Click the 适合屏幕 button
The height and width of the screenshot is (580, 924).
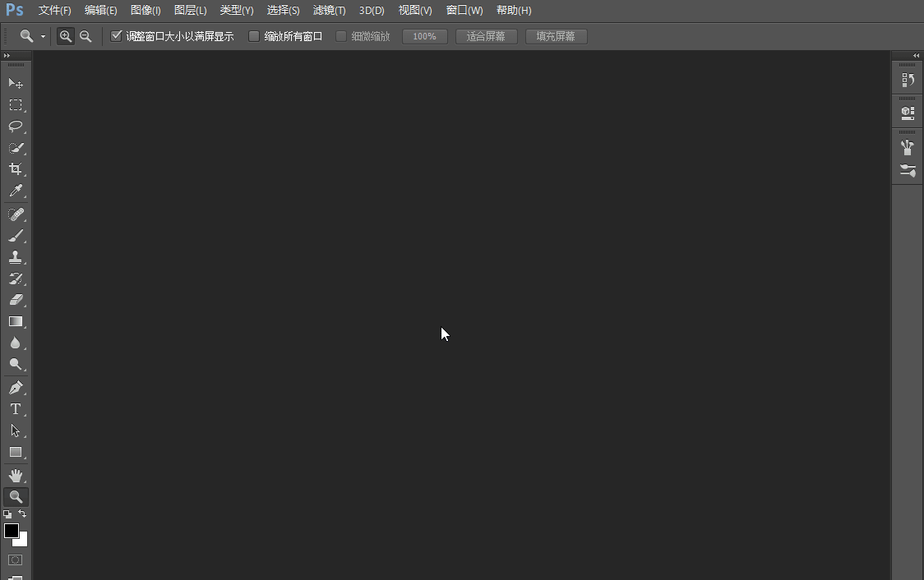pyautogui.click(x=486, y=36)
